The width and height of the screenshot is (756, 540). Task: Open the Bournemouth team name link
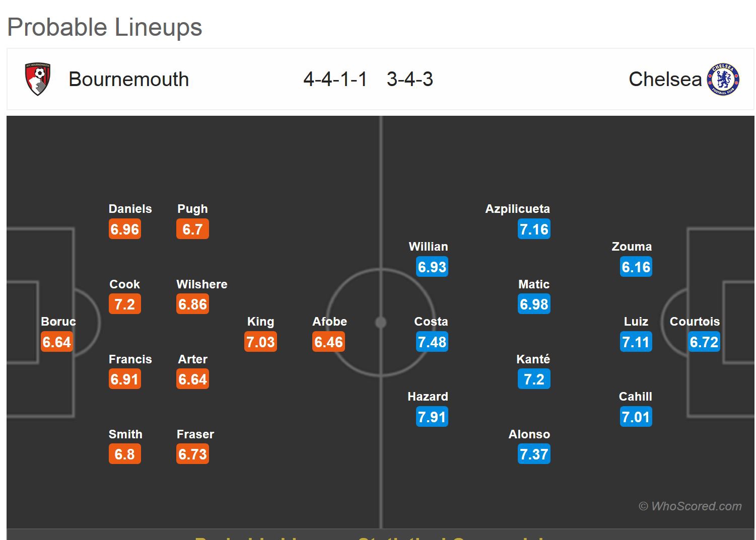coord(128,80)
